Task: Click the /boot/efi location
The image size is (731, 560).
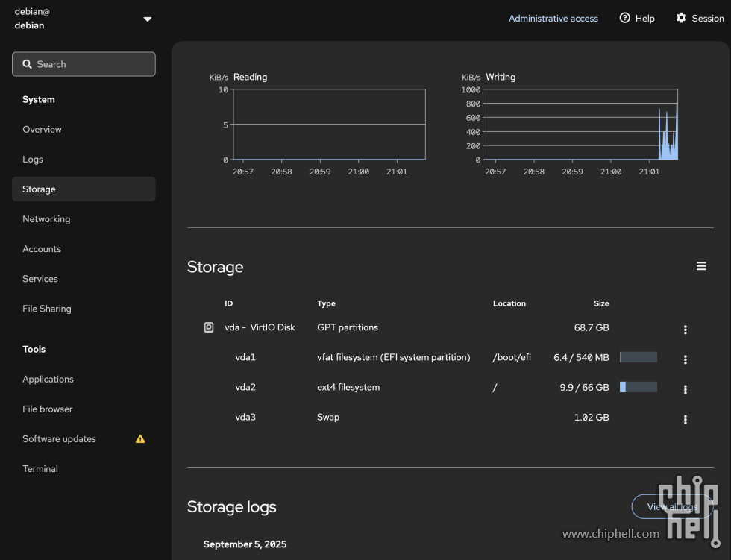Action: [512, 357]
